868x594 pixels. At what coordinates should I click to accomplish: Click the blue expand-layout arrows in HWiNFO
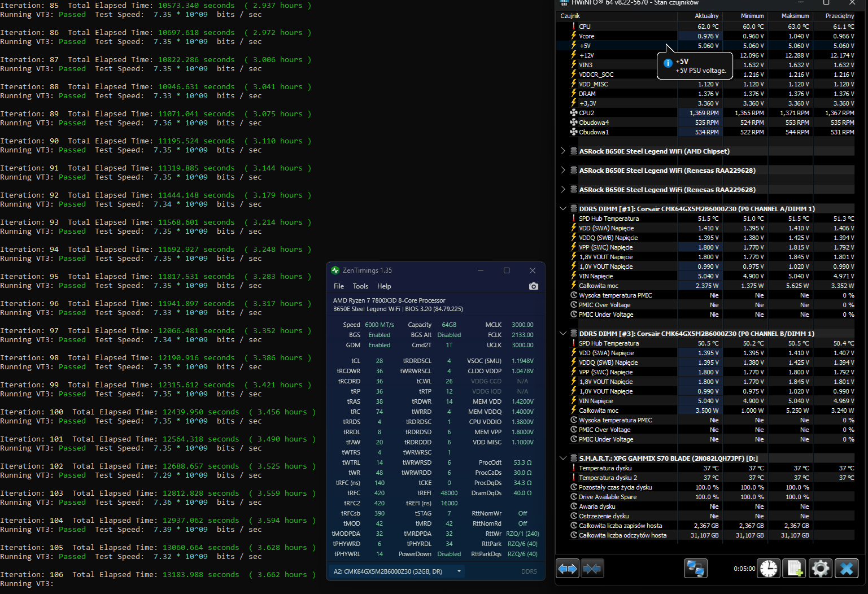pos(568,569)
